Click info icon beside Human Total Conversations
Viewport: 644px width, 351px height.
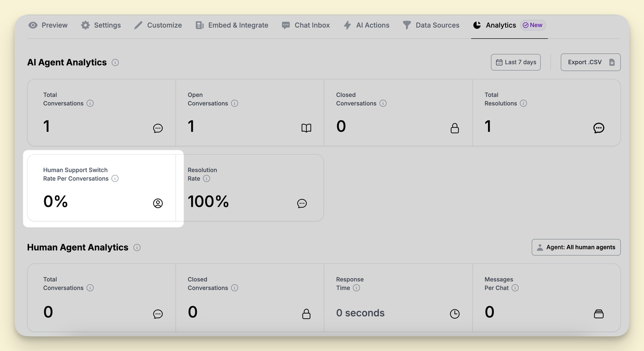coord(90,288)
